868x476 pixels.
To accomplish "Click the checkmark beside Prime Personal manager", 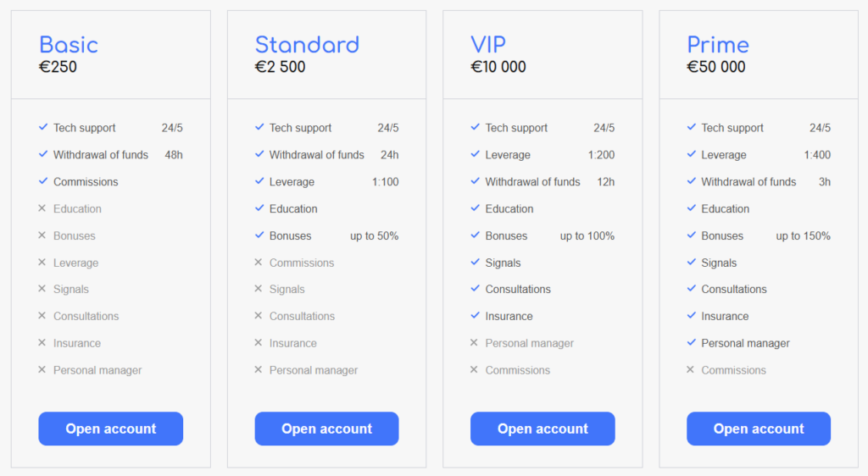I will coord(692,343).
